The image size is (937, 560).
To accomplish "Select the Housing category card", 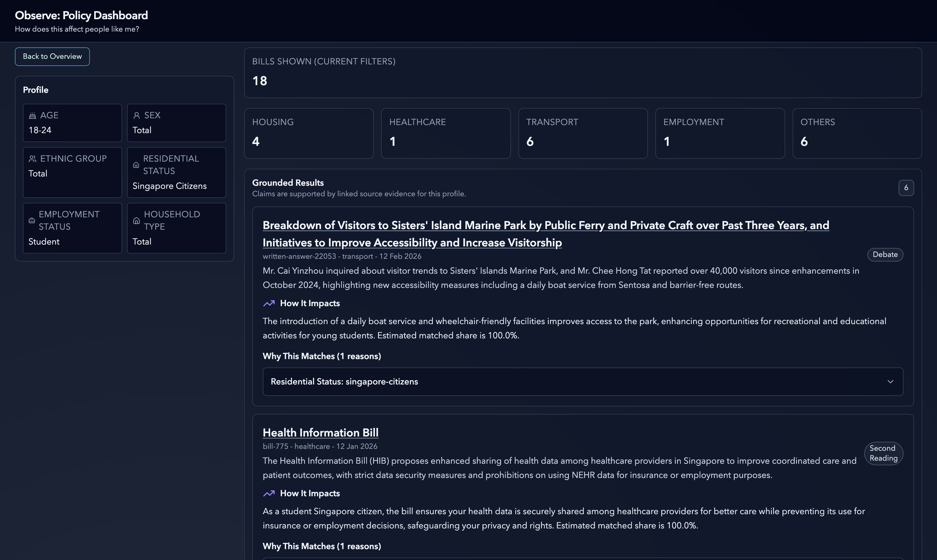I will pyautogui.click(x=309, y=133).
